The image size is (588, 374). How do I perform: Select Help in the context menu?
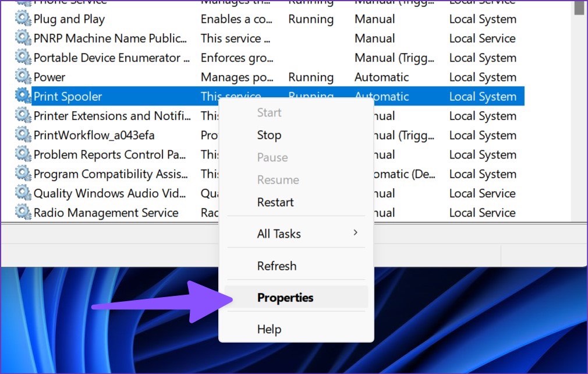(296, 329)
